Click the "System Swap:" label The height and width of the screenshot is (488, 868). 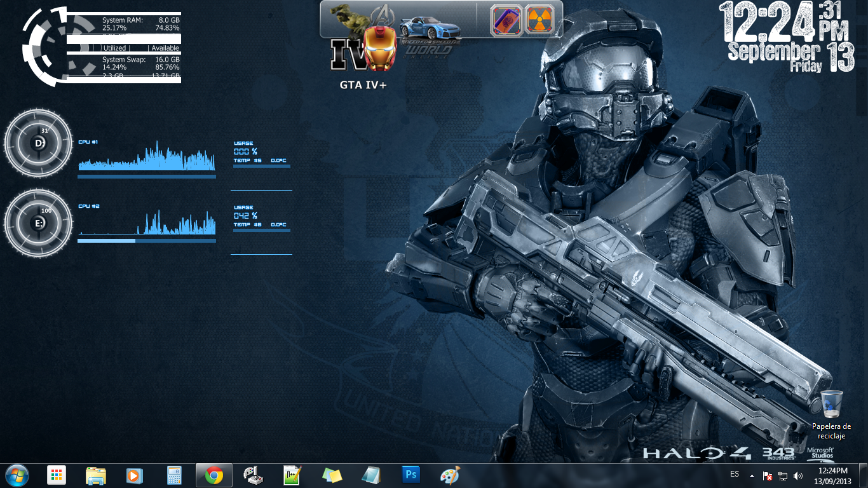point(124,60)
